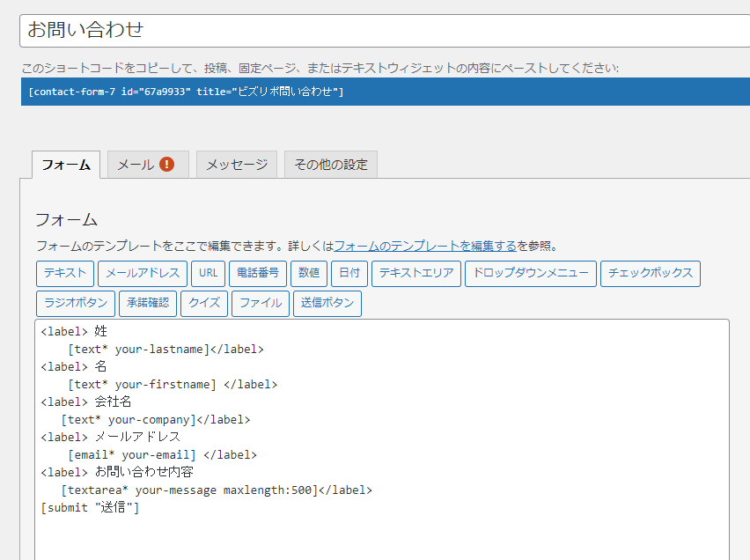The image size is (750, 560).
Task: Click the <label> 会社名 line
Action: (85, 402)
